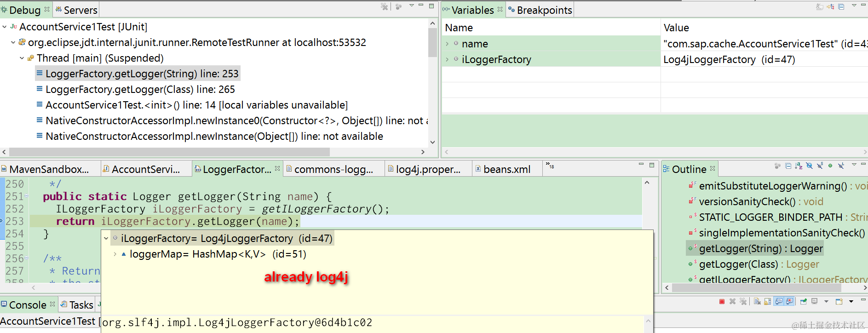
Task: Open Outline view menu triangle
Action: pos(854,164)
